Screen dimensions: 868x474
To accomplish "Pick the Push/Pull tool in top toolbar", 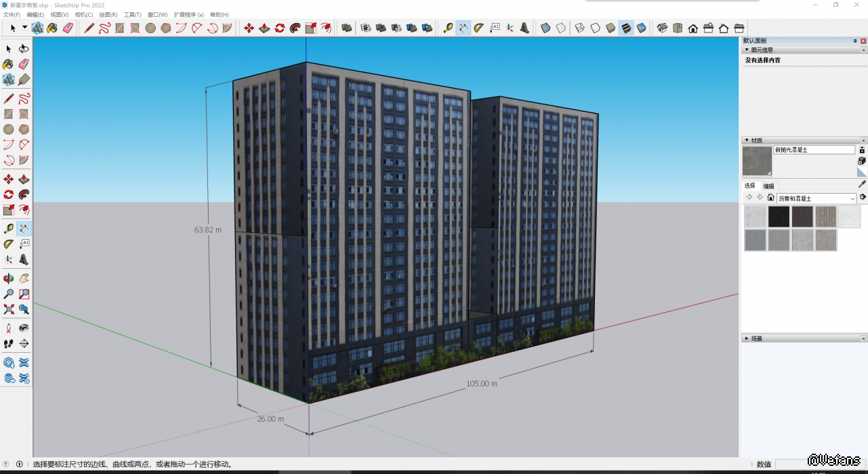I will tap(264, 28).
